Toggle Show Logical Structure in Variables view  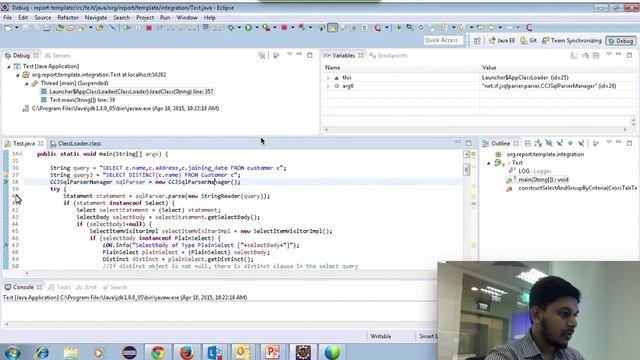pyautogui.click(x=585, y=55)
